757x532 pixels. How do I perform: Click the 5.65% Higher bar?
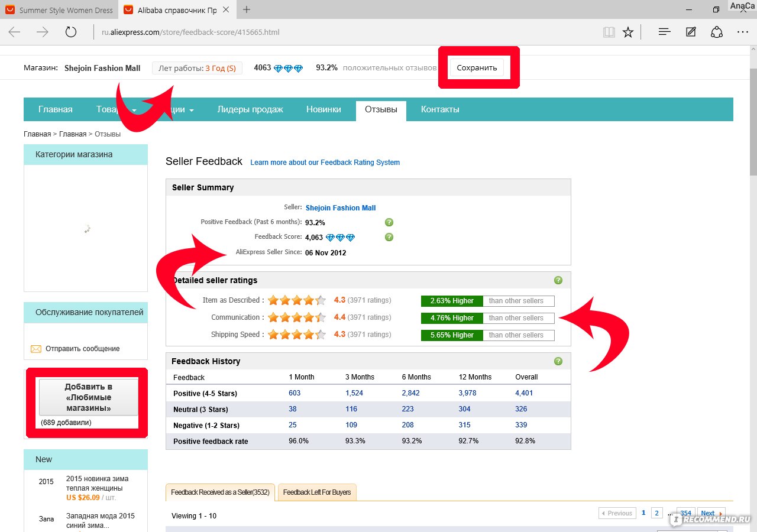pos(452,335)
